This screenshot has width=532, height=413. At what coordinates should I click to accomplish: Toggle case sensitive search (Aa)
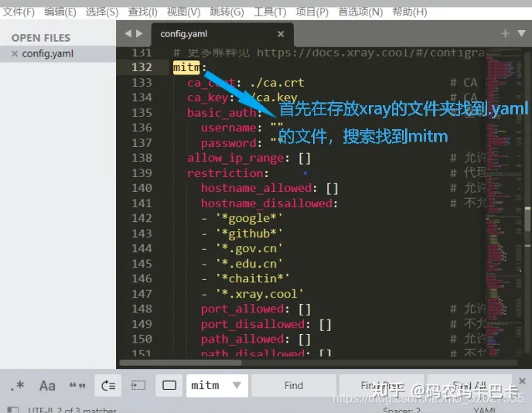47,385
